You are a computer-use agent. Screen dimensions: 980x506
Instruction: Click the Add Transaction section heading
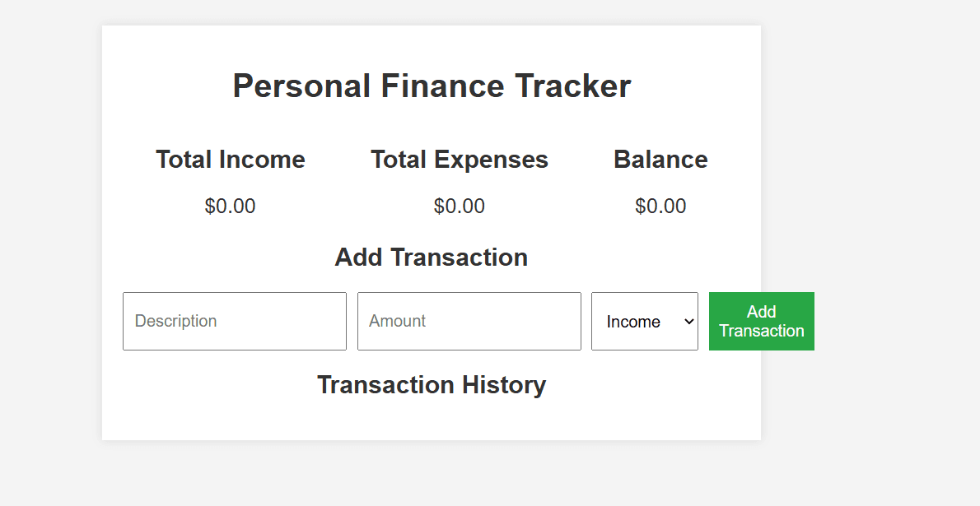[431, 258]
